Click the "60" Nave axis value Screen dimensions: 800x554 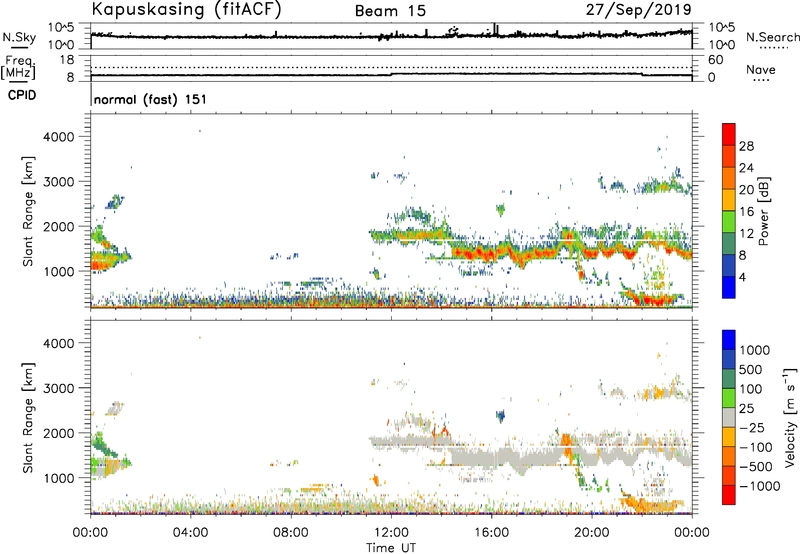715,60
